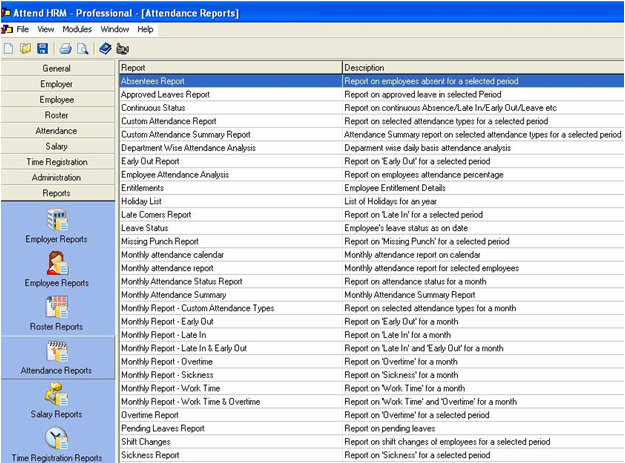This screenshot has height=463, width=625.
Task: Open the Window menu
Action: click(115, 29)
